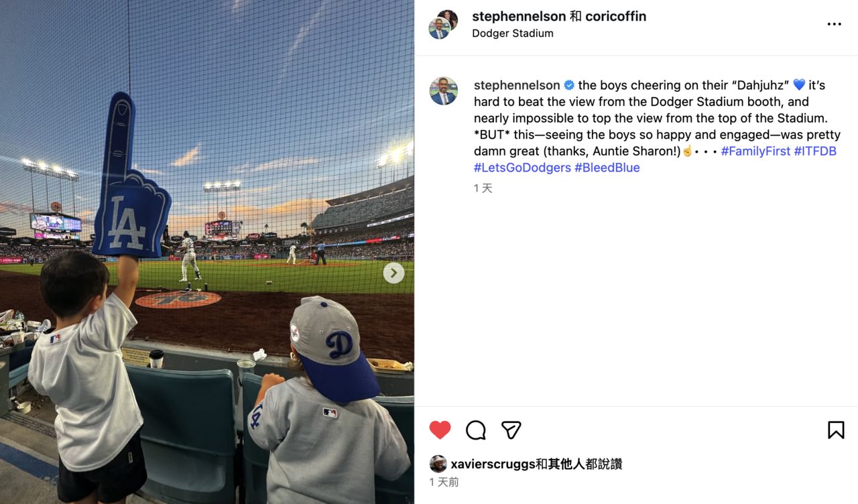Unlike the post via red heart icon
Screen dimensions: 858x504
click(440, 430)
